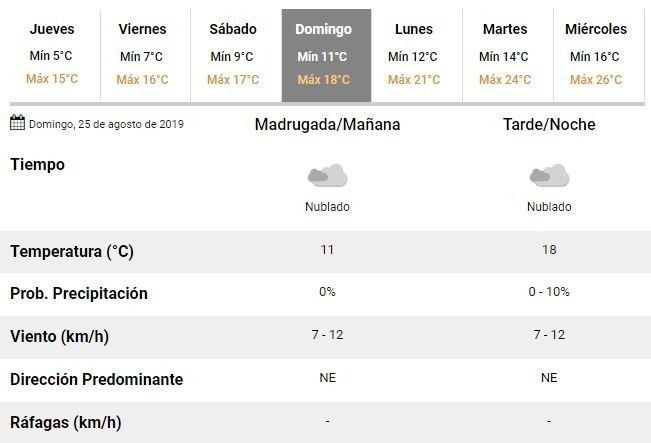Click the Tarde/Noche cloud icon
Image resolution: width=651 pixels, height=443 pixels.
(549, 177)
